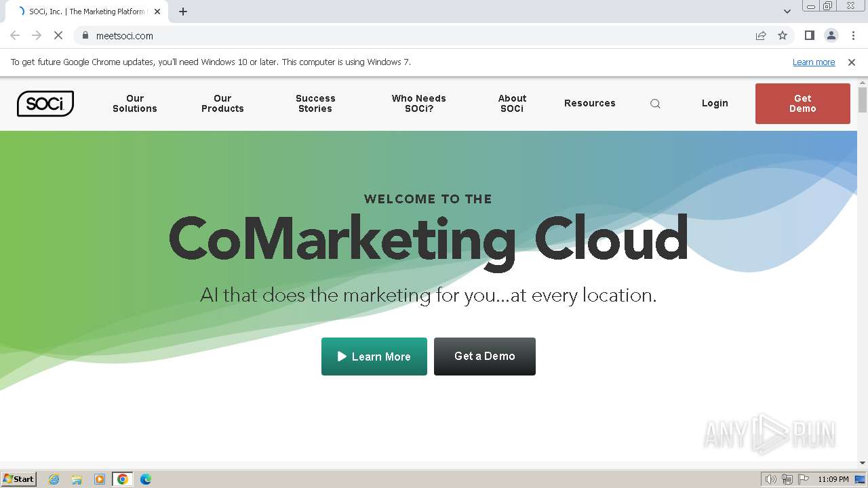The image size is (868, 488).
Task: Stop page loading with X button
Action: (x=58, y=36)
